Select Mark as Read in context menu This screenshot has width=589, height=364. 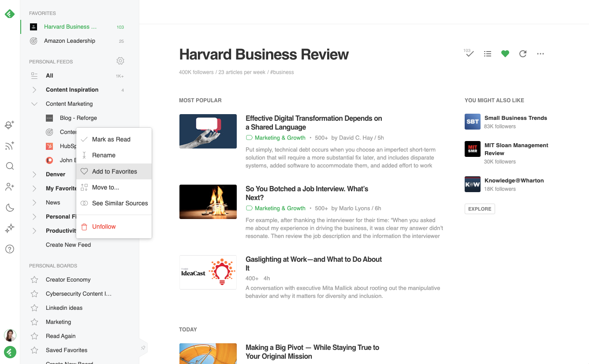pos(114,139)
